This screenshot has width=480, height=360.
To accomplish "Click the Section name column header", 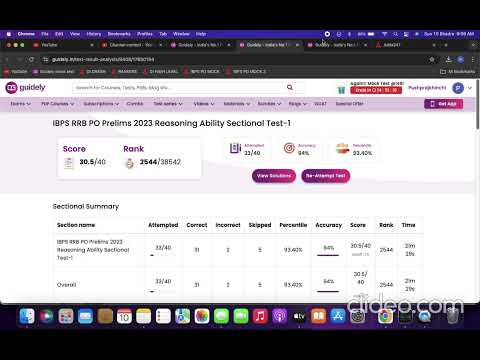I will (76, 225).
